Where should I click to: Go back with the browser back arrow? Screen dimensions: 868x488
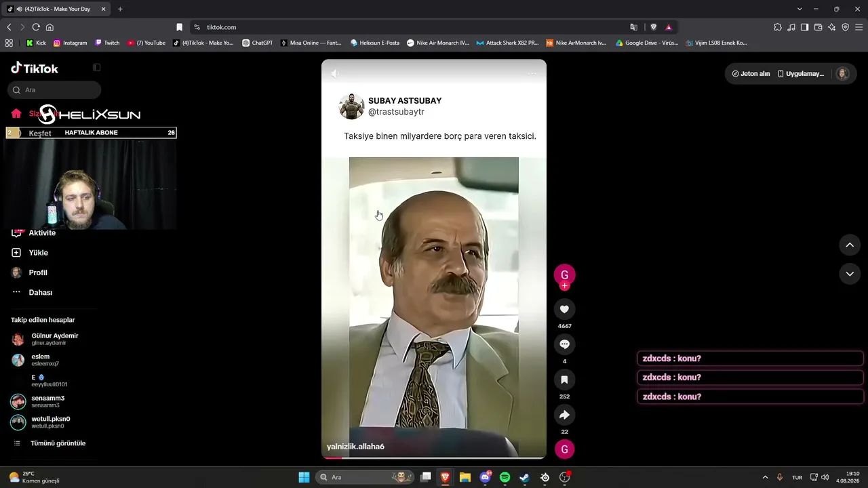pos(9,27)
